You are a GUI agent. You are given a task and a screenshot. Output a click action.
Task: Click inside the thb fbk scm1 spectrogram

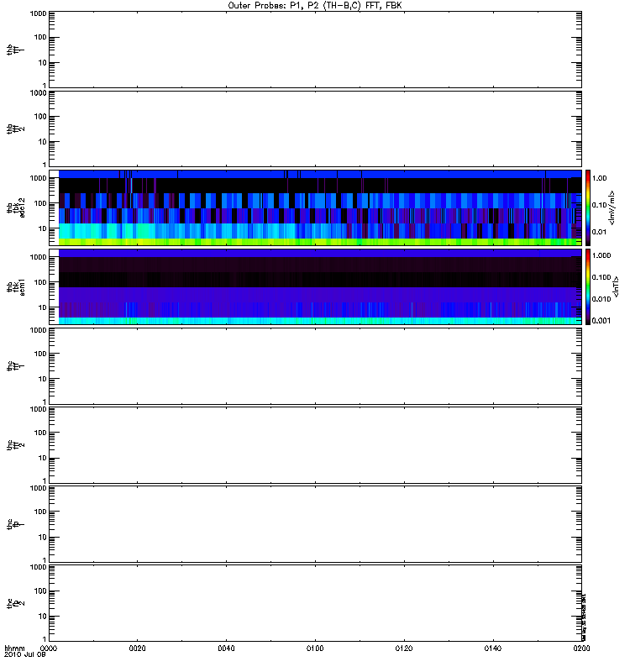tap(320, 286)
